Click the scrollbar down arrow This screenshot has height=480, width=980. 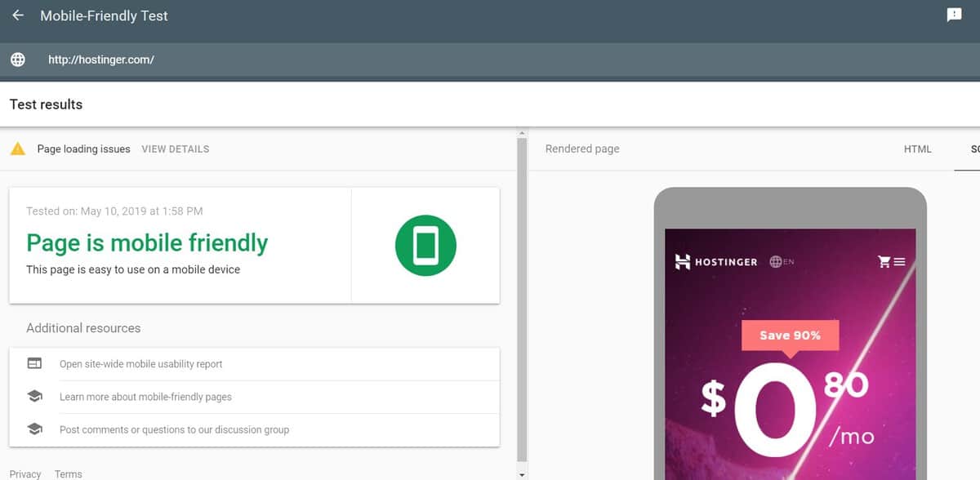(x=522, y=473)
